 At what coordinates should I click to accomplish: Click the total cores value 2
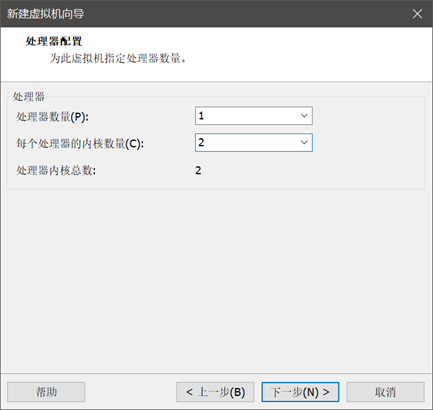[x=198, y=171]
